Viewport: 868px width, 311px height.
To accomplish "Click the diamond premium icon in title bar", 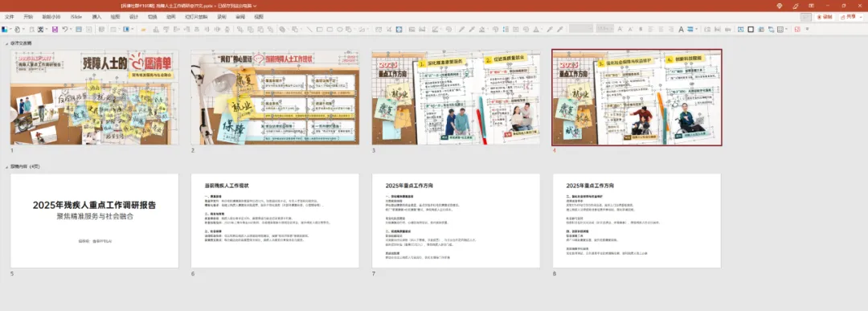I will (780, 6).
